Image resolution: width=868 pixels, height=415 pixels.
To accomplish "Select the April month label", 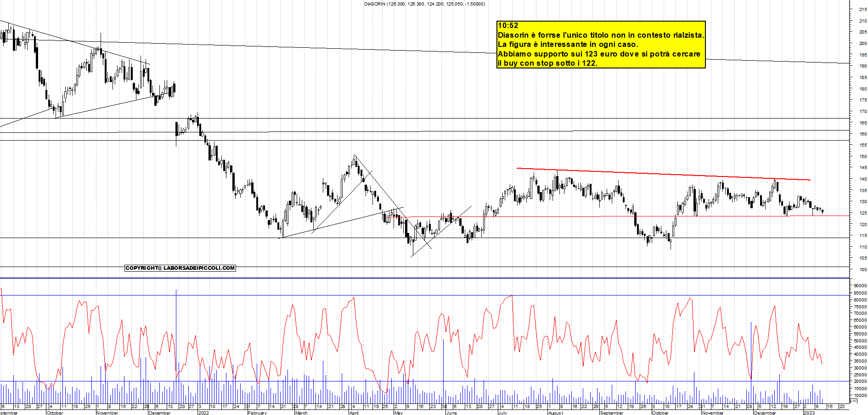I will [x=354, y=413].
